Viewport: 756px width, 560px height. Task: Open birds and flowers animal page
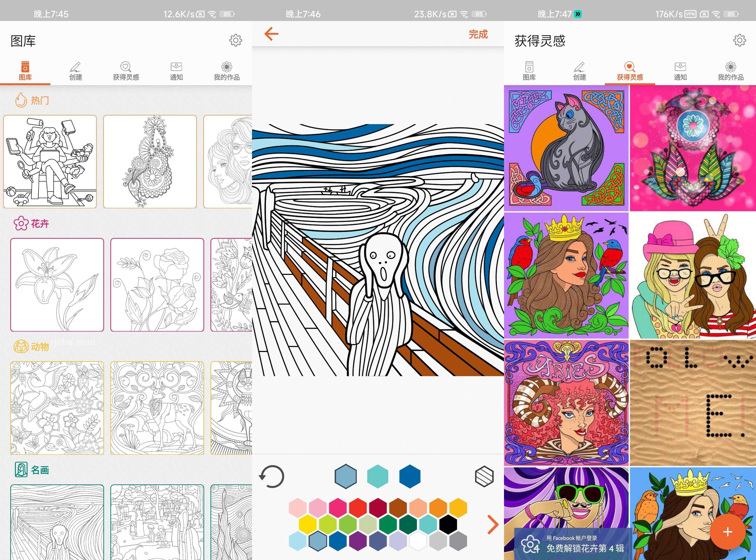[57, 408]
